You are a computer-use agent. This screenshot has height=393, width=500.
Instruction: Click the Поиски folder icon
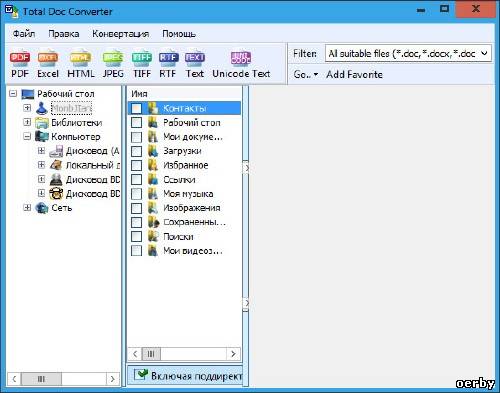click(153, 236)
